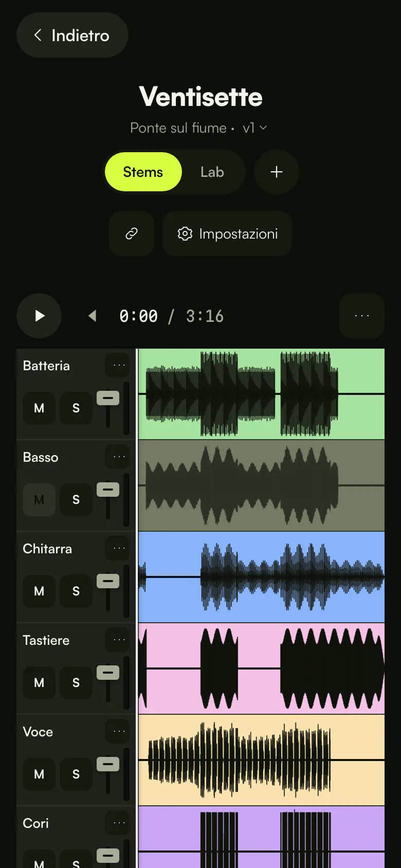The height and width of the screenshot is (868, 401).
Task: Solo the Basso track
Action: (x=76, y=500)
